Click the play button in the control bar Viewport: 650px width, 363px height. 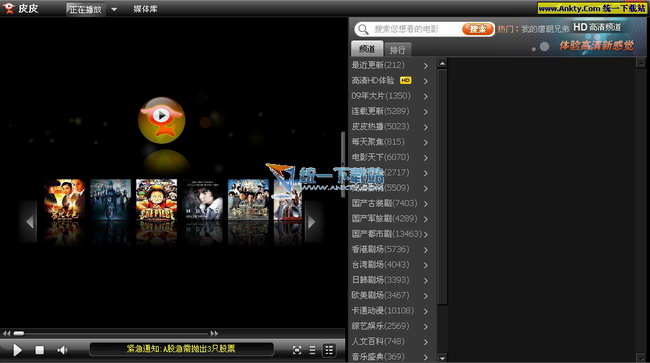(17, 350)
